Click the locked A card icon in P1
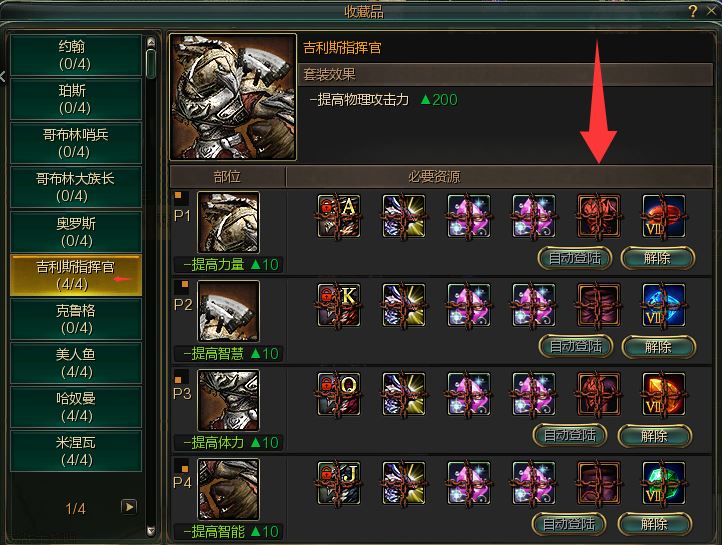This screenshot has width=722, height=545. (339, 216)
